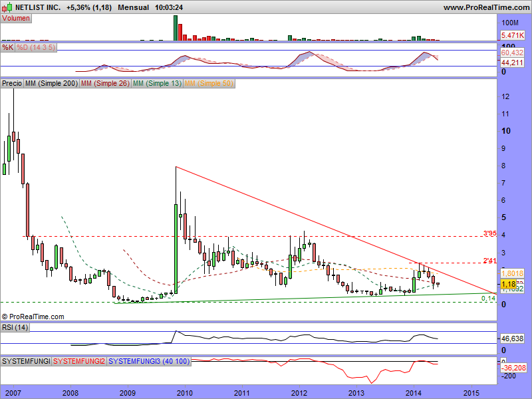Click the 2'41 resistance level label
This screenshot has width=532, height=399.
(489, 261)
